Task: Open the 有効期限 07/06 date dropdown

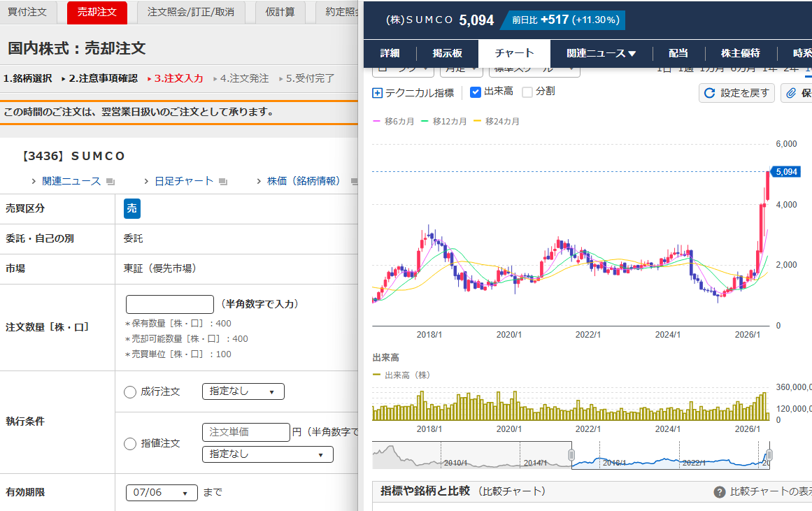Action: tap(162, 492)
